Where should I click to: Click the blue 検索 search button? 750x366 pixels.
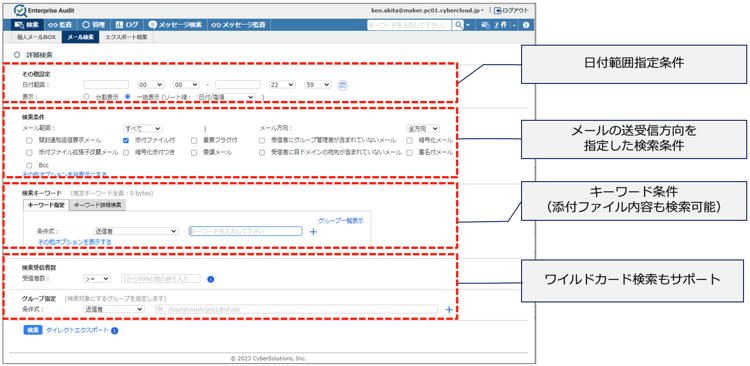pyautogui.click(x=33, y=330)
